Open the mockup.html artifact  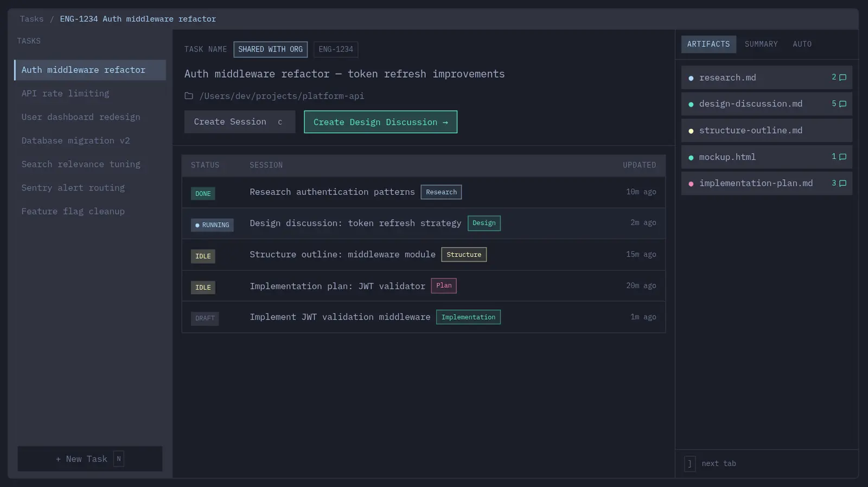(x=767, y=157)
